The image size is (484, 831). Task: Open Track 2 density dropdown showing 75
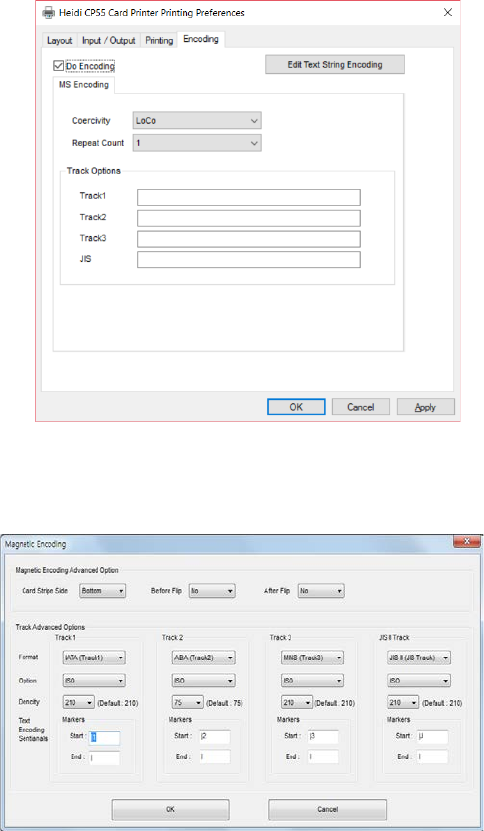tap(187, 703)
